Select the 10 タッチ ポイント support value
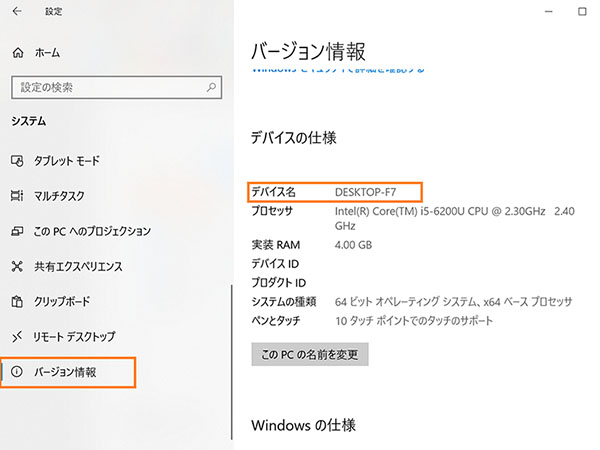Screen dimensions: 600x450 coord(414,321)
